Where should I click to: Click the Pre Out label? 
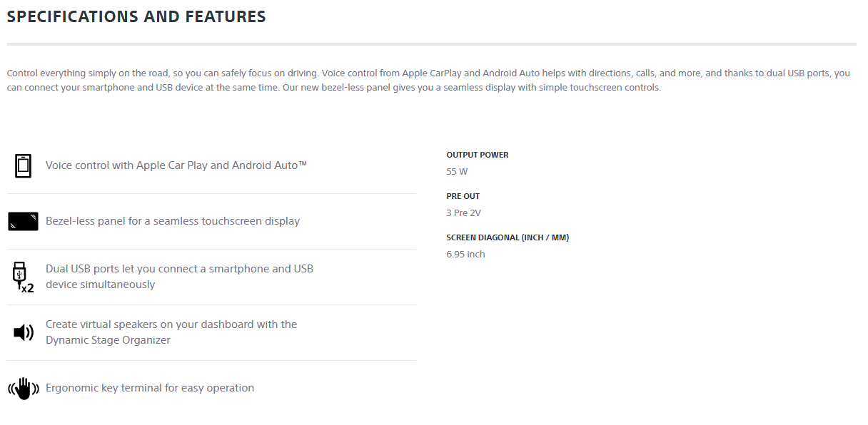[463, 196]
